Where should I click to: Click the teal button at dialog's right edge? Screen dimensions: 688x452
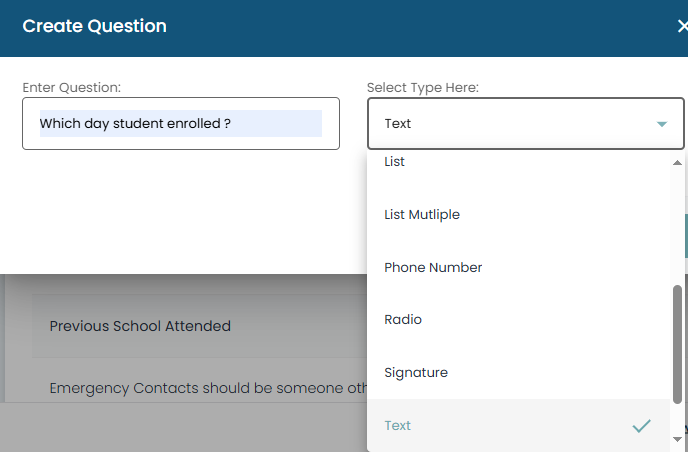click(685, 235)
